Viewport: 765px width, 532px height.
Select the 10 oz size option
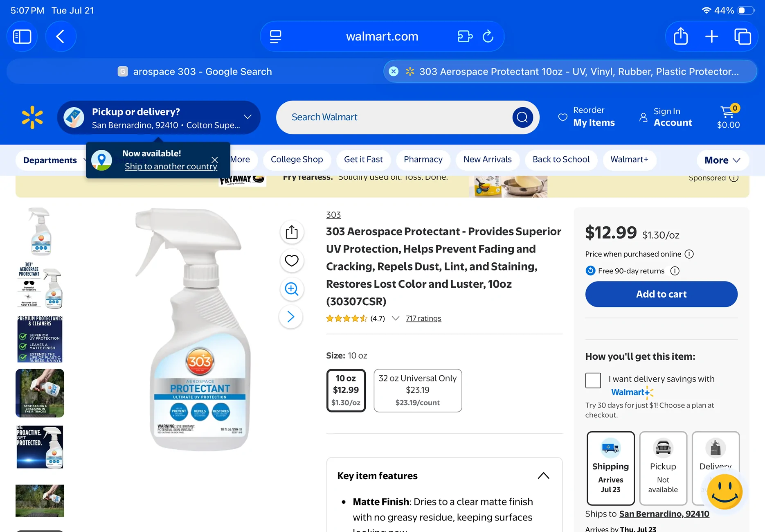click(346, 390)
